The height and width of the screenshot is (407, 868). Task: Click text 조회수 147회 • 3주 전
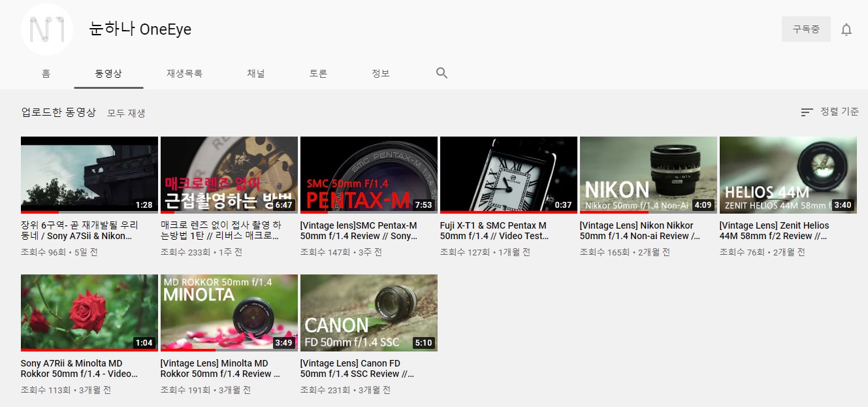pyautogui.click(x=341, y=252)
